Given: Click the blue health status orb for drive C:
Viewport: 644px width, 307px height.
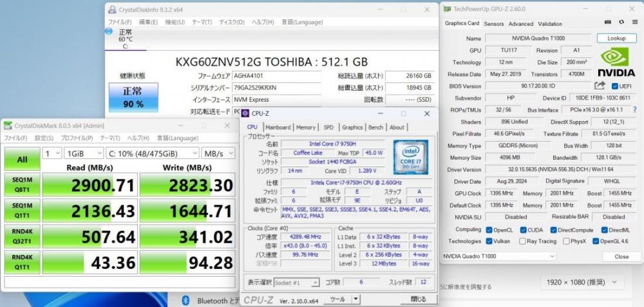Looking at the screenshot, I should pyautogui.click(x=109, y=31).
